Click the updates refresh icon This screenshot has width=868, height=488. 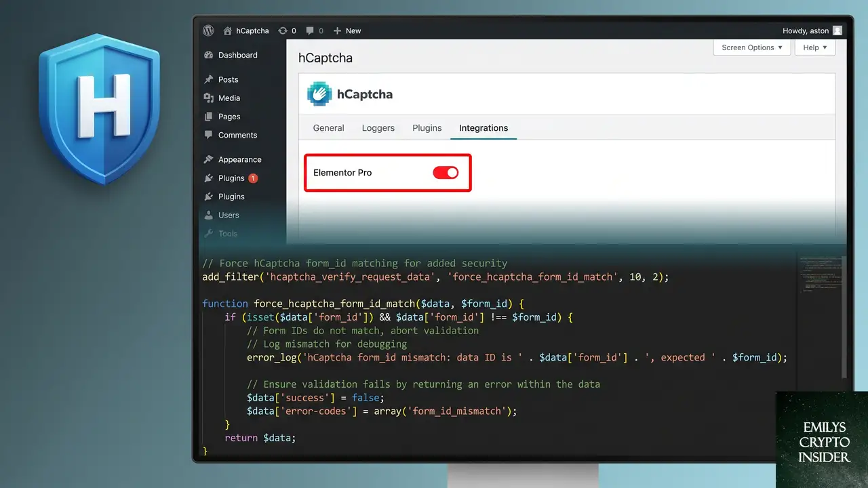click(282, 30)
